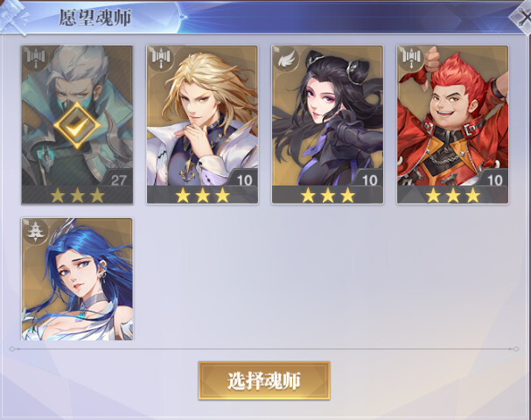Choose the red spiky-haired soul master card
Viewport: 531px width, 420px height.
pyautogui.click(x=453, y=124)
